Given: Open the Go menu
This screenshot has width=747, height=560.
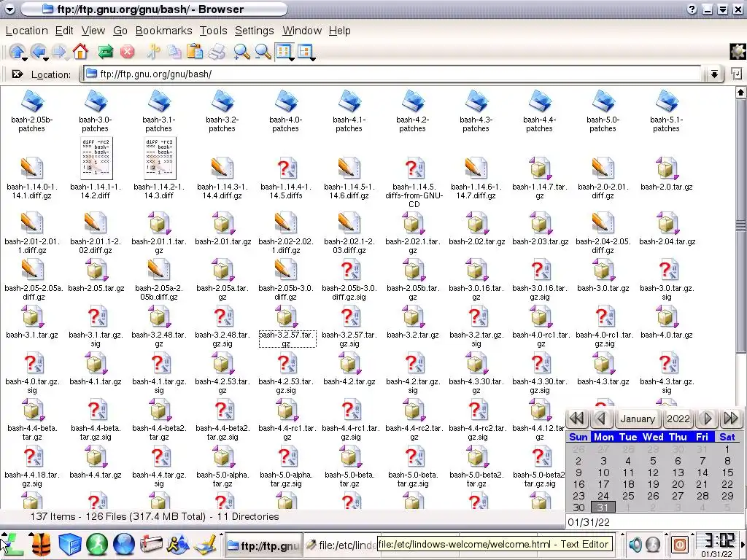Looking at the screenshot, I should click(120, 31).
